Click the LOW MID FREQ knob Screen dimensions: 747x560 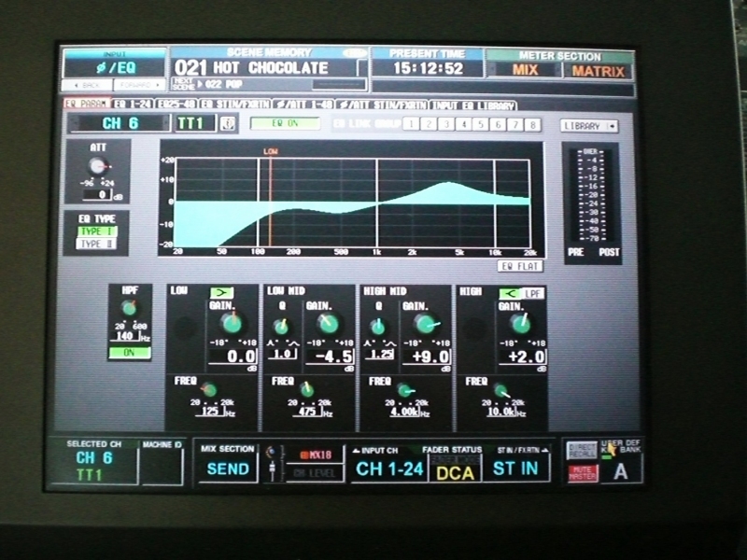click(307, 390)
